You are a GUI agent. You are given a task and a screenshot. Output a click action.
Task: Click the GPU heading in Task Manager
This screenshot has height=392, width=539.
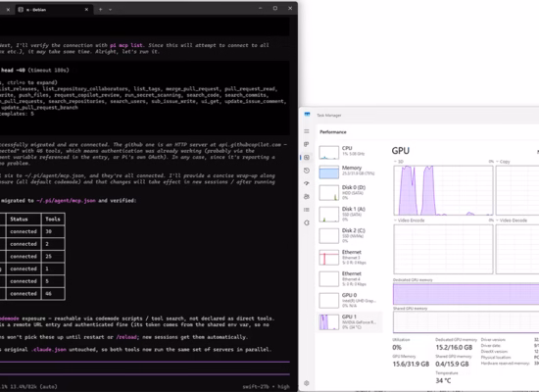point(401,151)
